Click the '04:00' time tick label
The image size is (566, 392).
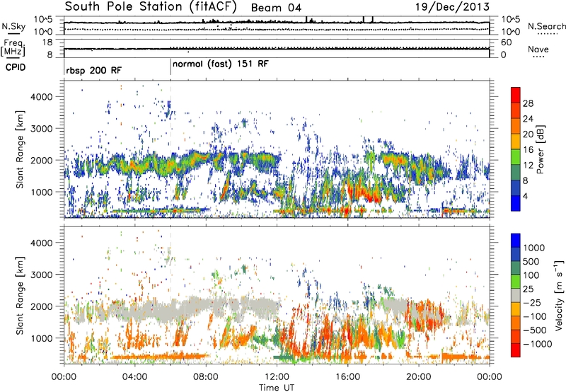click(135, 377)
